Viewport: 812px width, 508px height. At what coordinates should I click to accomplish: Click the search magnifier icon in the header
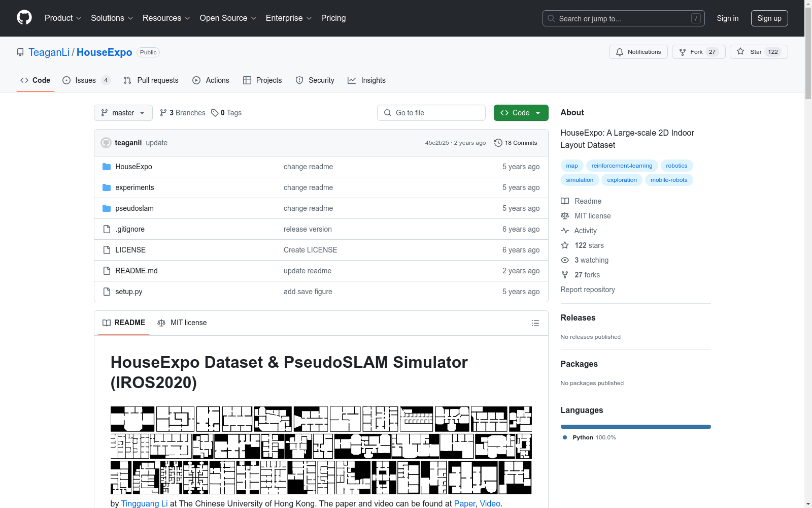tap(551, 18)
